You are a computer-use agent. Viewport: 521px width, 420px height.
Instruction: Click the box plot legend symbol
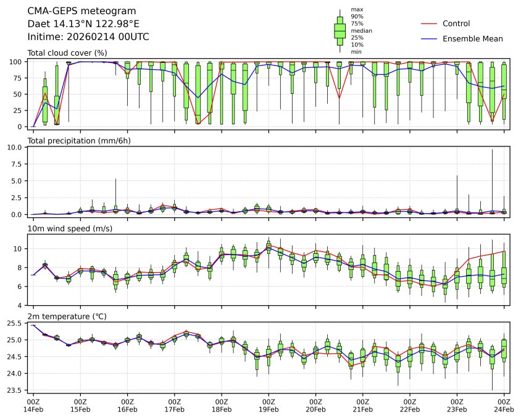click(340, 30)
